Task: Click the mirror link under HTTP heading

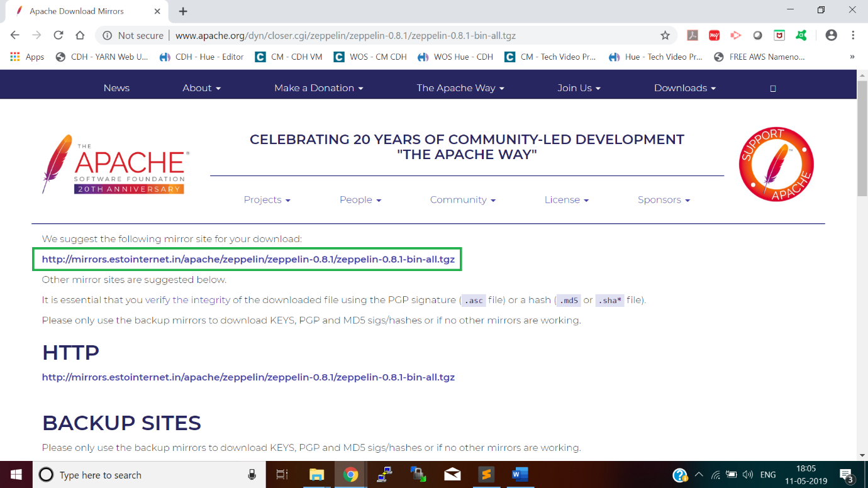Action: (x=248, y=377)
